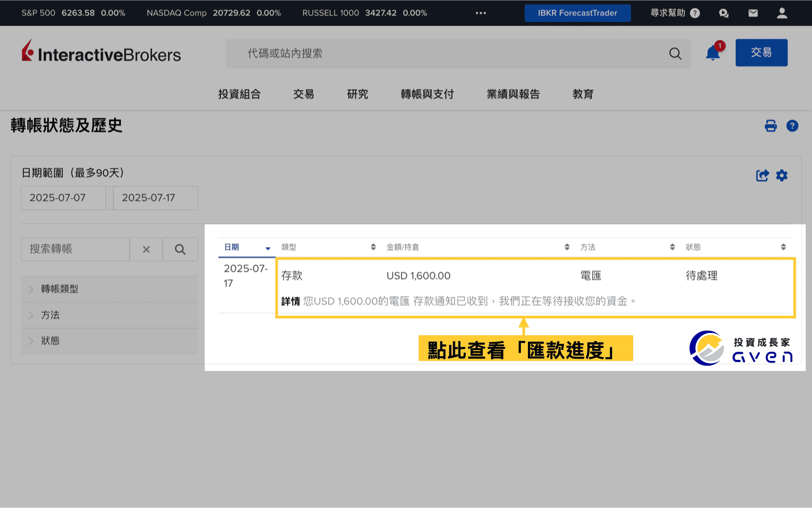Click the 搜索轉帳 search field
The height and width of the screenshot is (508, 812).
click(x=75, y=249)
